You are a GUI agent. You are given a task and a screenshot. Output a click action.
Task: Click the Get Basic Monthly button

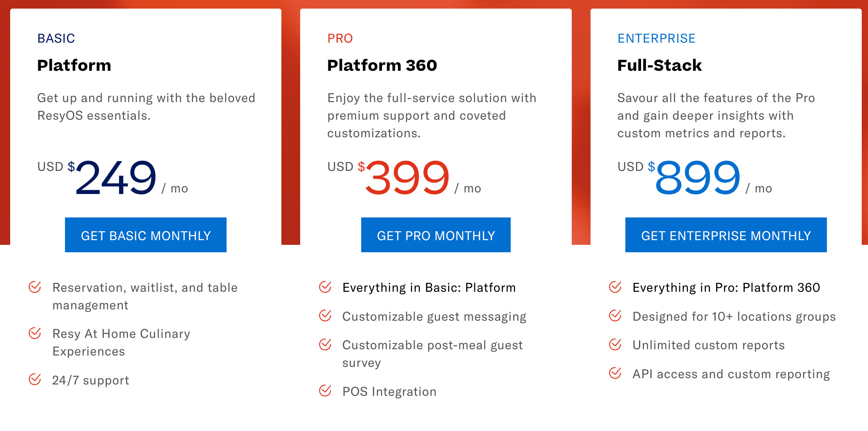click(x=146, y=235)
